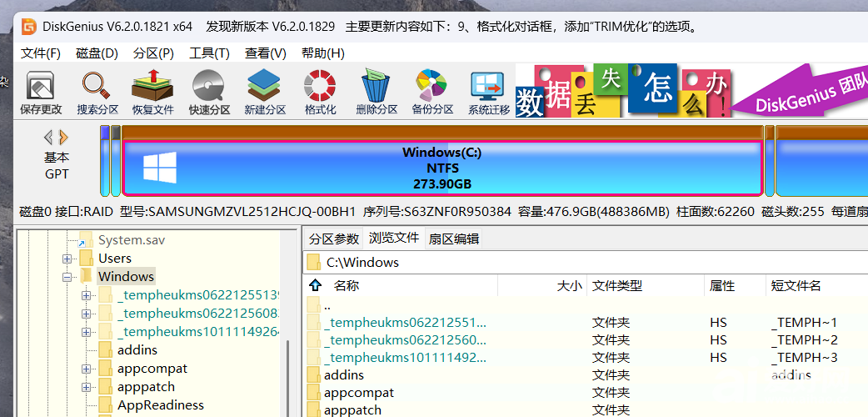The image size is (868, 417).
Task: Click the Windows logo on C: partition bar
Action: click(x=159, y=168)
